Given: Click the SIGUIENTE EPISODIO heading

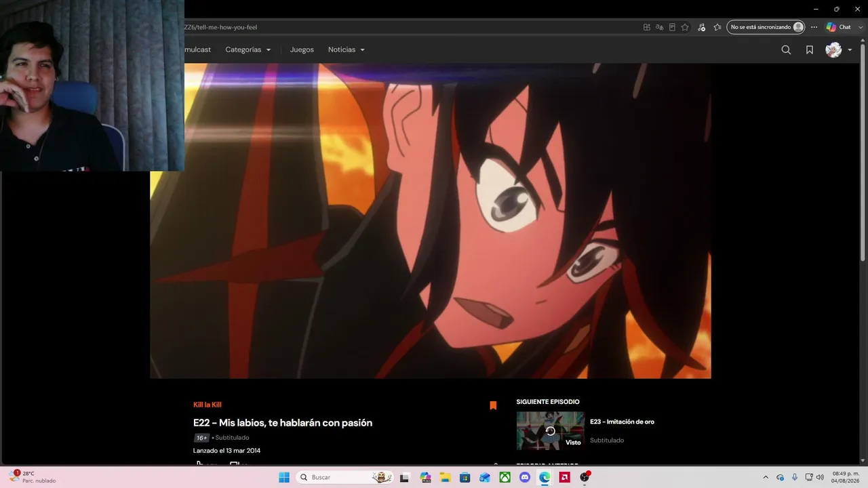Looking at the screenshot, I should tap(548, 402).
